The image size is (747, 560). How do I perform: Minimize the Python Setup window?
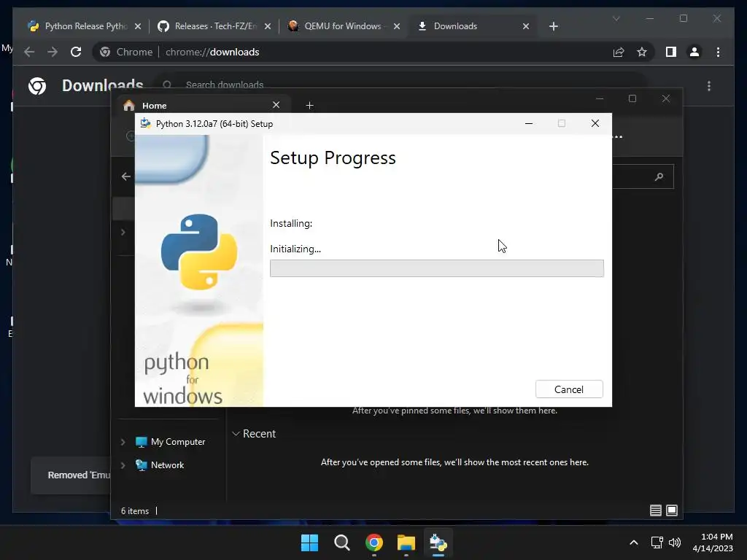coord(529,124)
